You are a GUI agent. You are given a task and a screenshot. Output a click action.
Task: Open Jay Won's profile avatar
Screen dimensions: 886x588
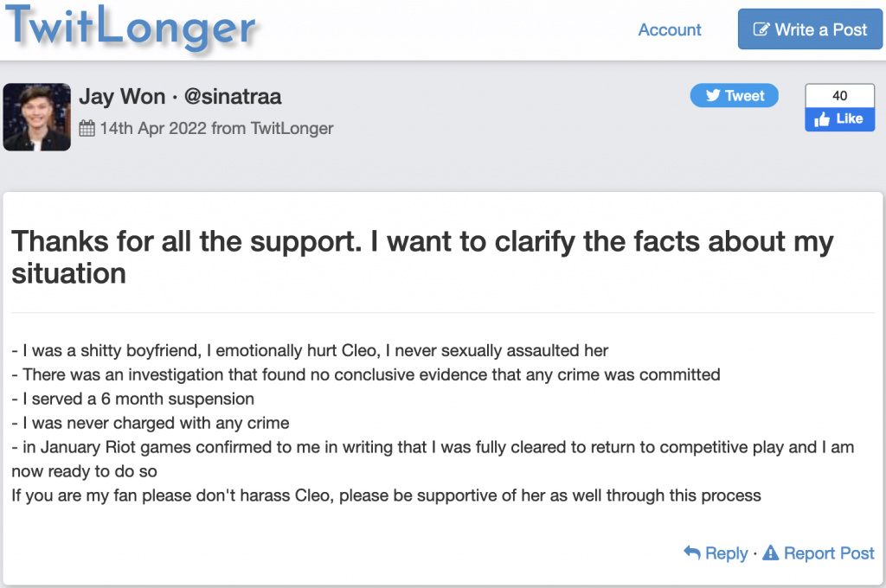click(36, 117)
